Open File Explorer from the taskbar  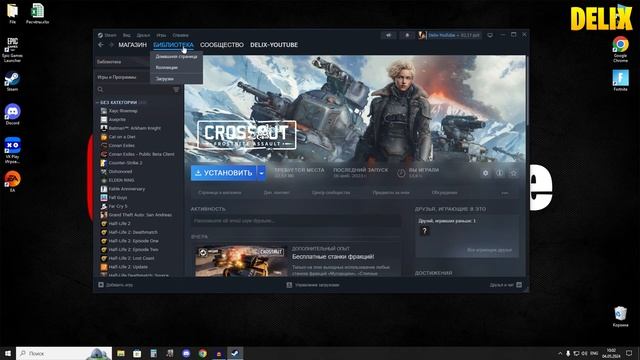pos(121,353)
